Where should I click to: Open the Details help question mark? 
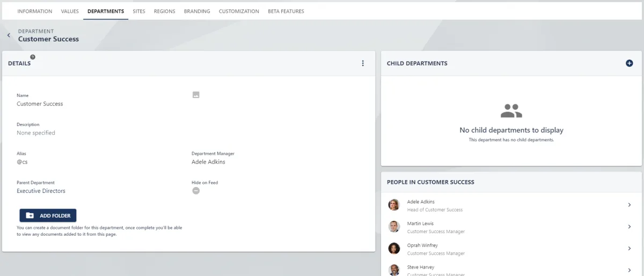(x=33, y=57)
